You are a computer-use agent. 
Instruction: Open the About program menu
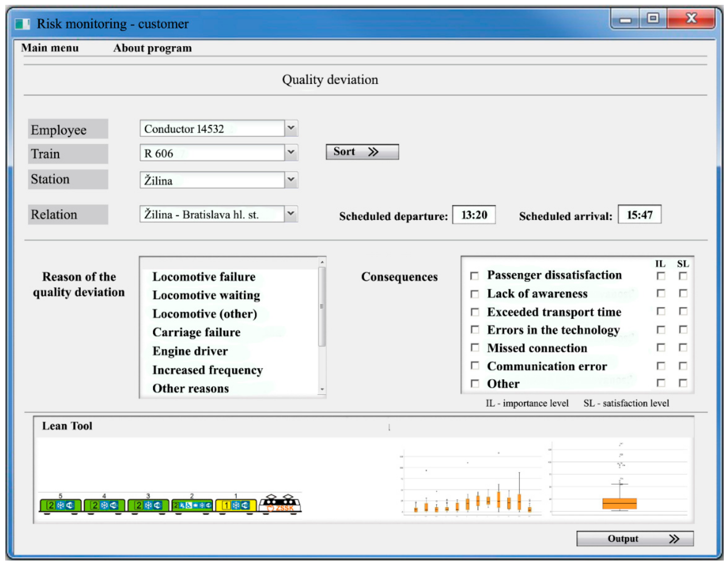(152, 48)
